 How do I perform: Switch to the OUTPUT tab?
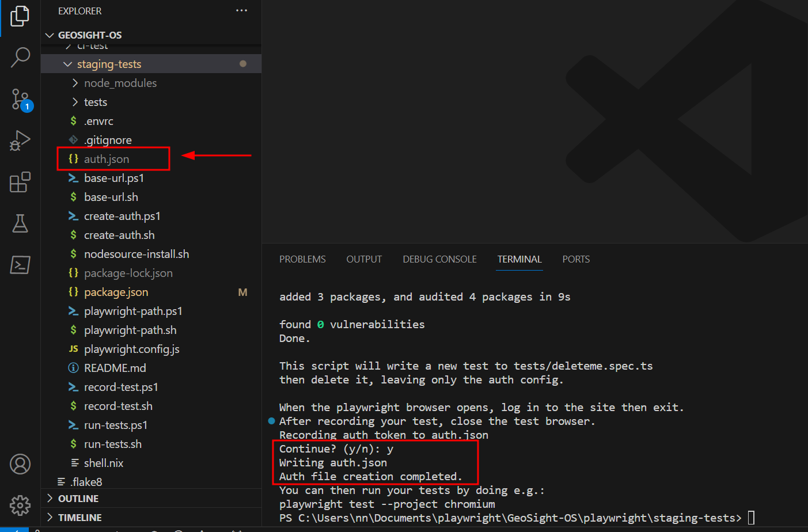364,259
